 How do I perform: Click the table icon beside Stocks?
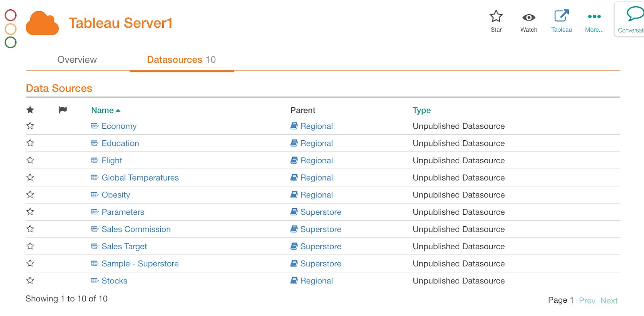95,281
